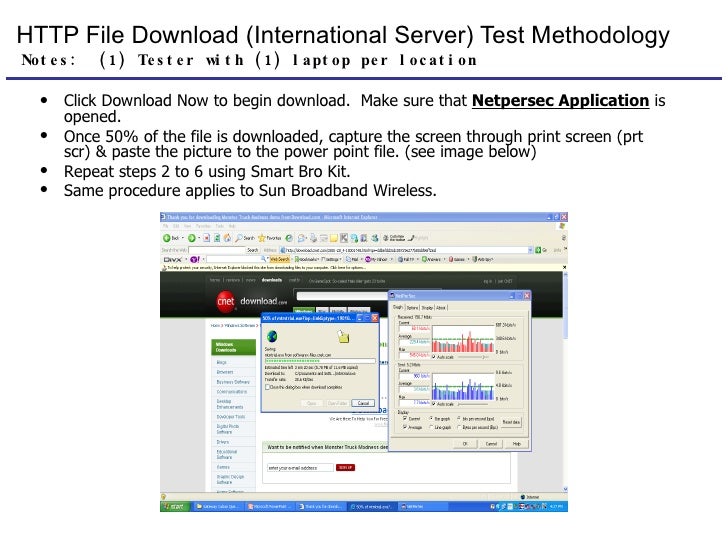Click the Microsoft PowerPoint taskbar button
Viewport: 728px width, 546px height.
coord(270,507)
